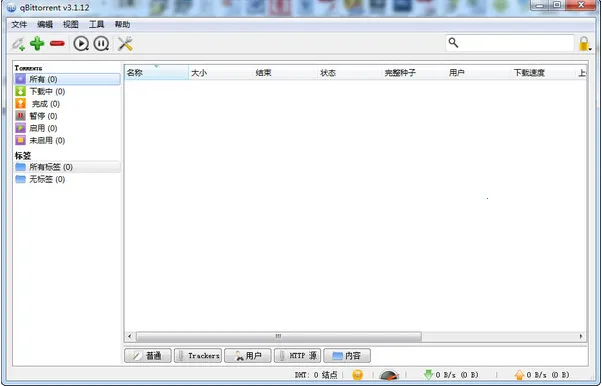Click the magnifier icon in the search box
Image resolution: width=602 pixels, height=386 pixels.
pyautogui.click(x=453, y=43)
